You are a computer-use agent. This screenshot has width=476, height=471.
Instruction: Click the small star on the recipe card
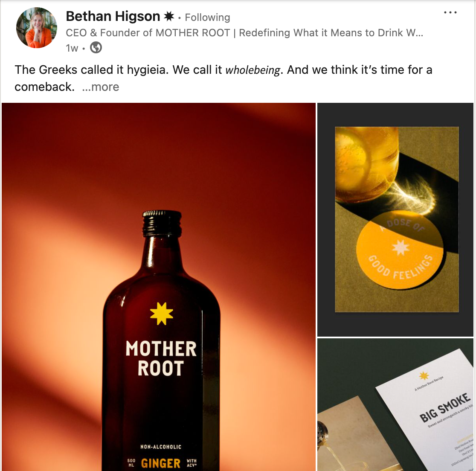(x=424, y=375)
